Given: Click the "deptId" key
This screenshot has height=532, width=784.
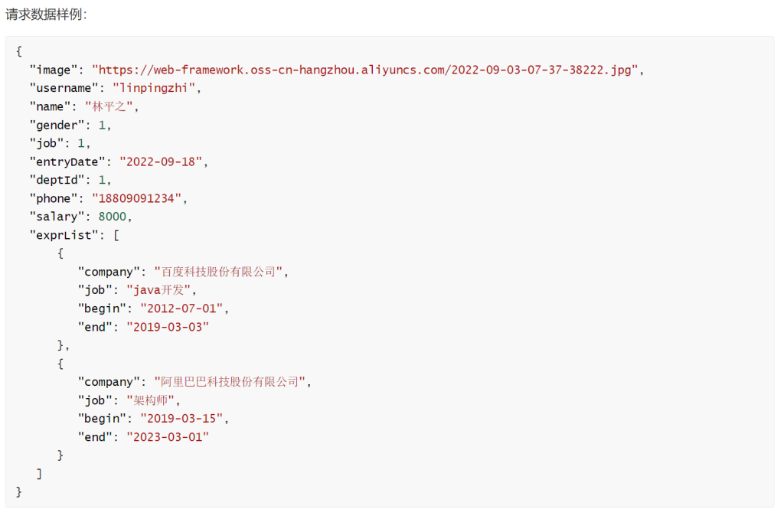Looking at the screenshot, I should point(57,180).
